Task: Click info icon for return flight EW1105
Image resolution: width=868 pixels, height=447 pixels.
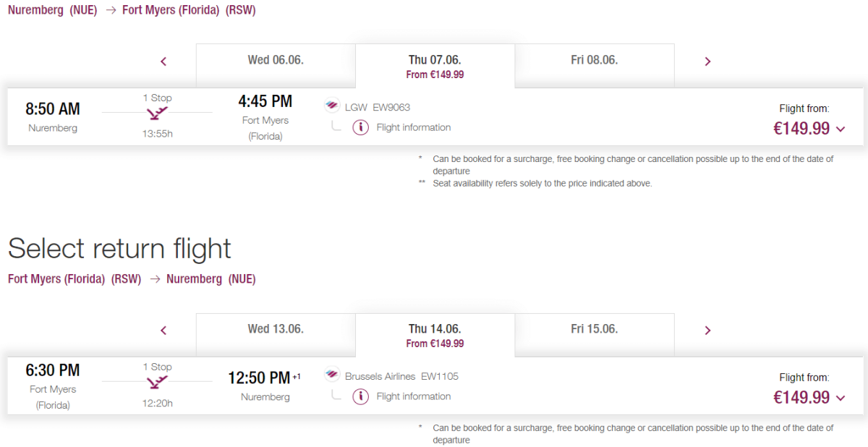Action: [x=360, y=397]
